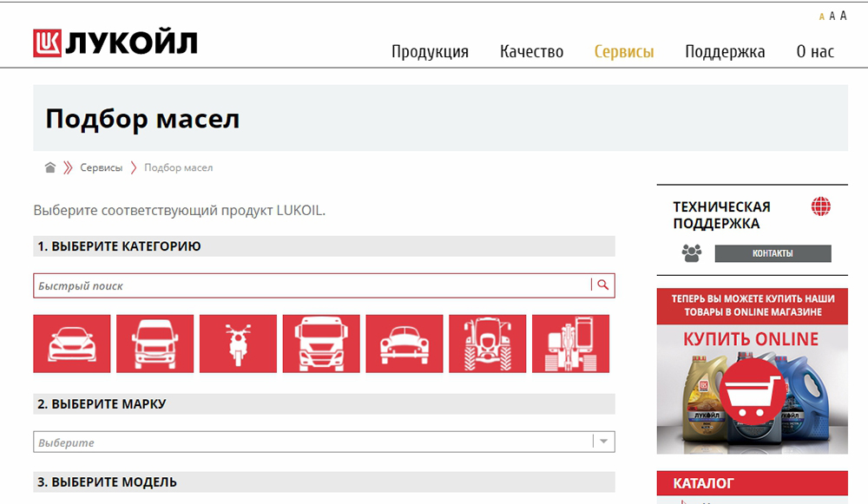Select the vintage car category icon
The image size is (868, 504).
coord(404,344)
